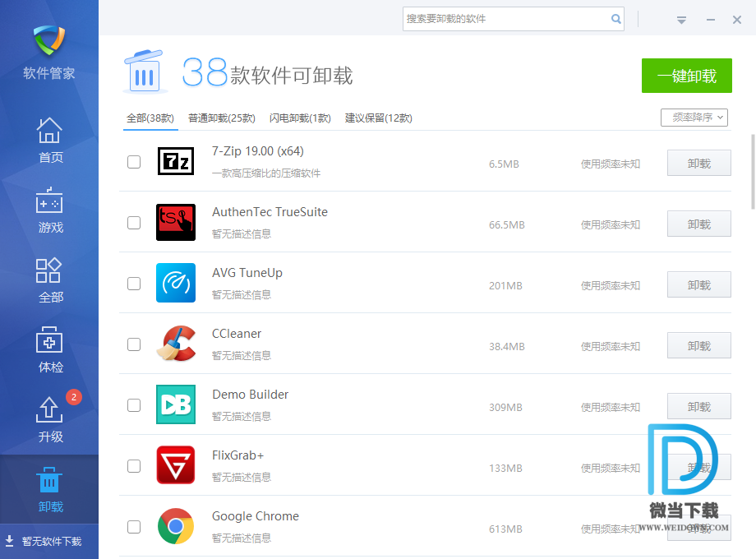Screen dimensions: 756x559
Task: Open the 全部 all software section
Action: pos(49,279)
